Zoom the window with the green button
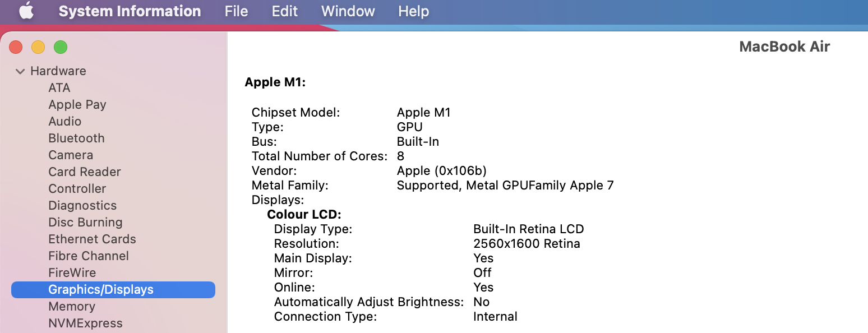Image resolution: width=868 pixels, height=333 pixels. (61, 47)
